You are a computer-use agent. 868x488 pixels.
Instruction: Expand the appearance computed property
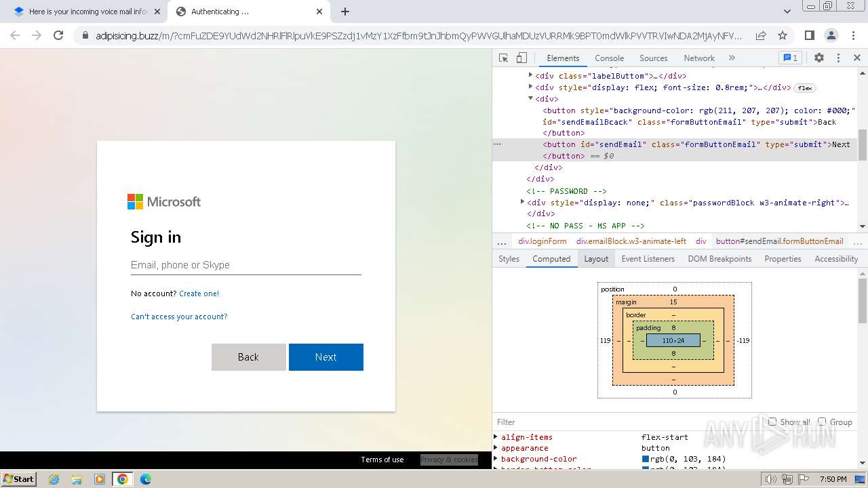point(496,448)
